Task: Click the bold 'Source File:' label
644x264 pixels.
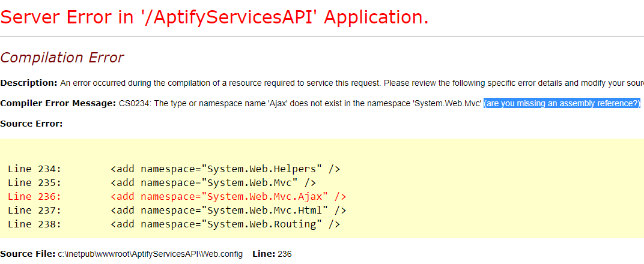Action: tap(28, 254)
